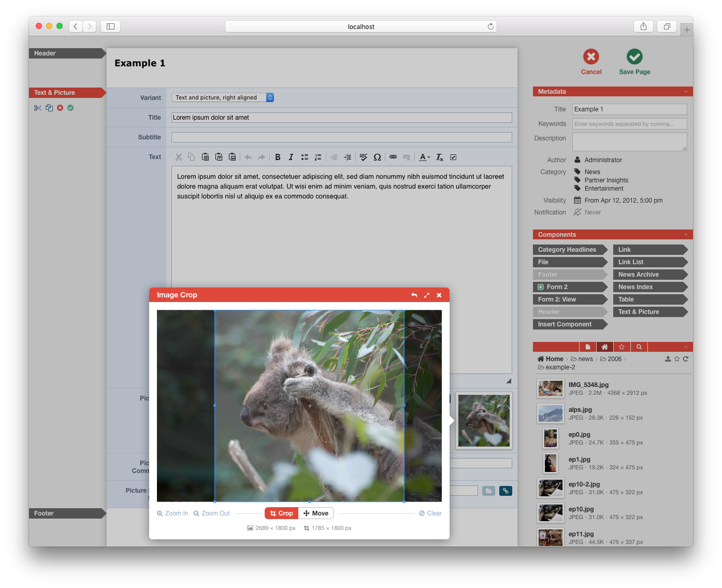Screen dimensions: 722x588
Task: Click the Bold formatting icon
Action: [x=278, y=157]
